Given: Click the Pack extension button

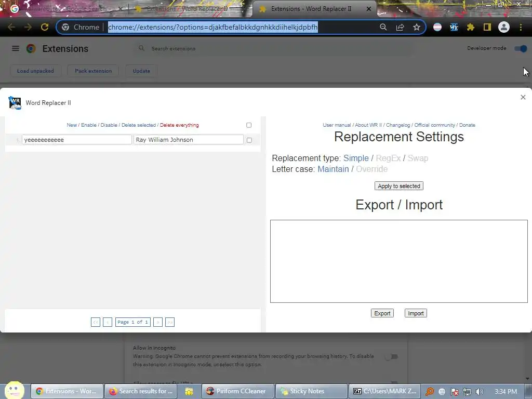Looking at the screenshot, I should (x=93, y=71).
